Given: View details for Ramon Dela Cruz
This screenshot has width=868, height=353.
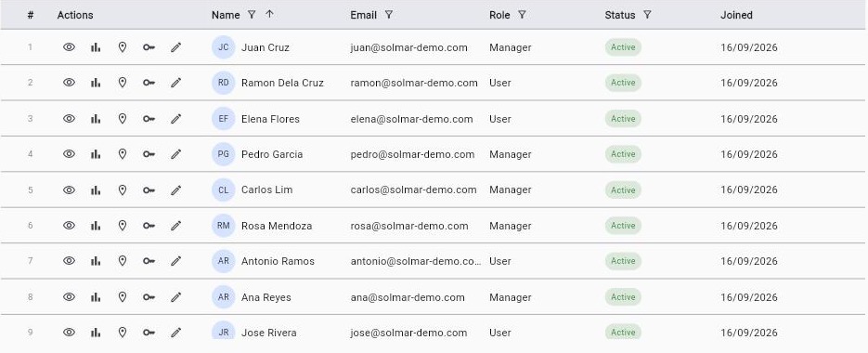Looking at the screenshot, I should pyautogui.click(x=69, y=83).
